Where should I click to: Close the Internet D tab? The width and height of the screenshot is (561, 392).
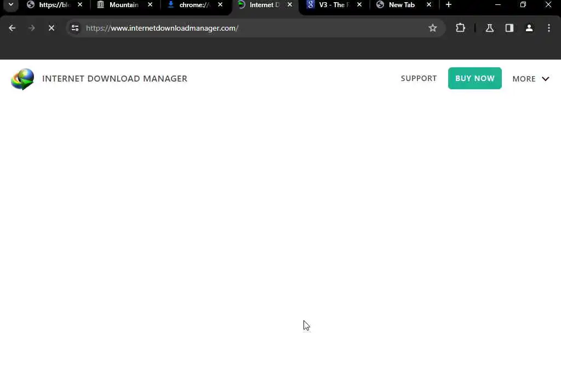click(290, 4)
